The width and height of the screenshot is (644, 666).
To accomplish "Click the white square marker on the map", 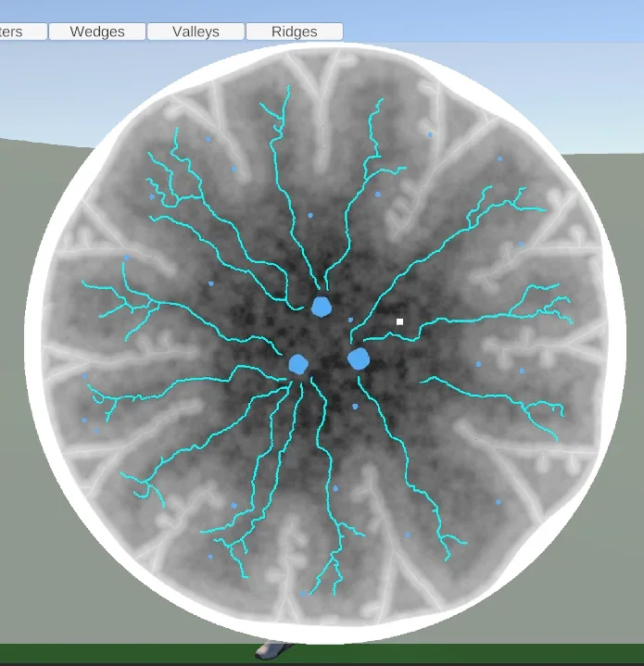I will (x=399, y=321).
